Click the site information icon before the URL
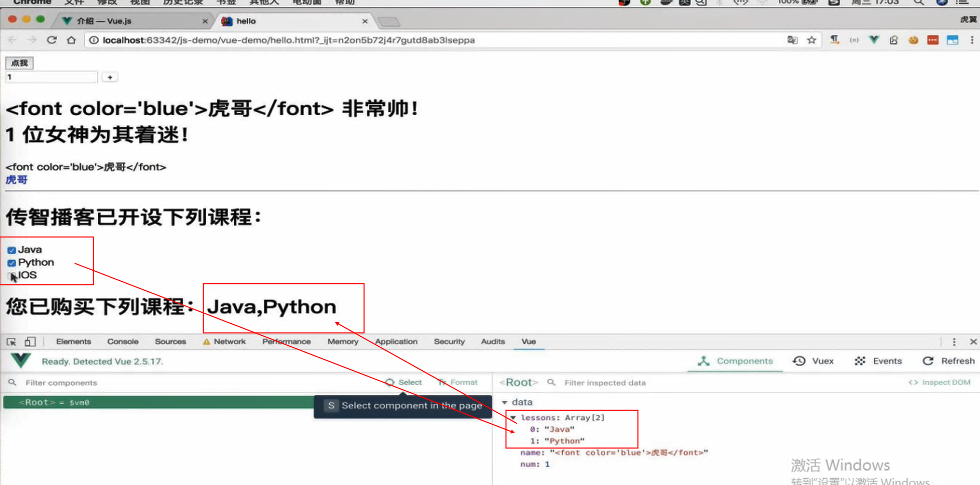 (93, 40)
